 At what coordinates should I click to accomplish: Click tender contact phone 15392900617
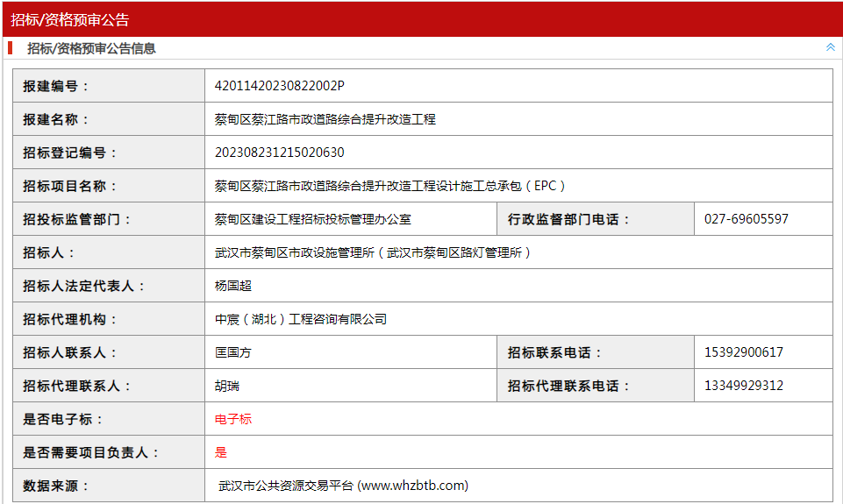744,352
